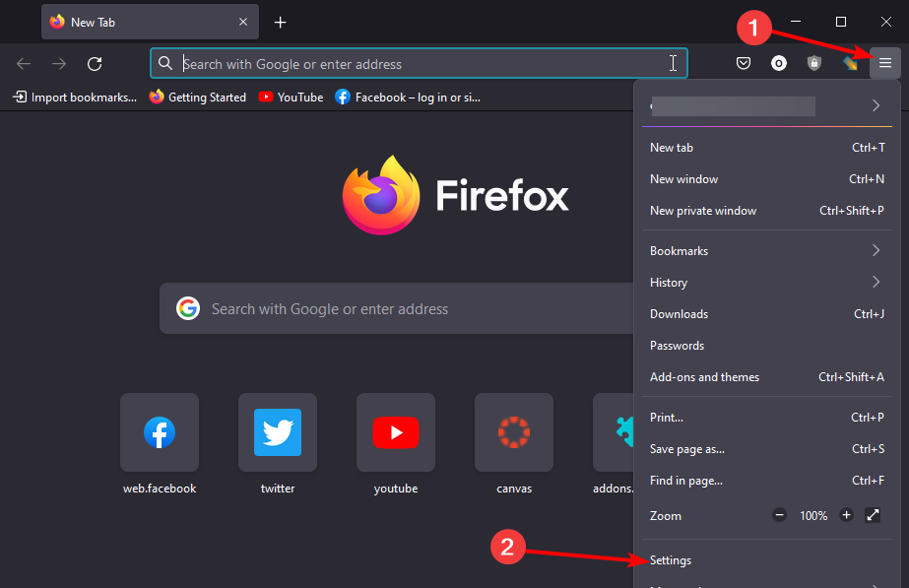909x588 pixels.
Task: Open Add-ons and themes
Action: point(766,377)
